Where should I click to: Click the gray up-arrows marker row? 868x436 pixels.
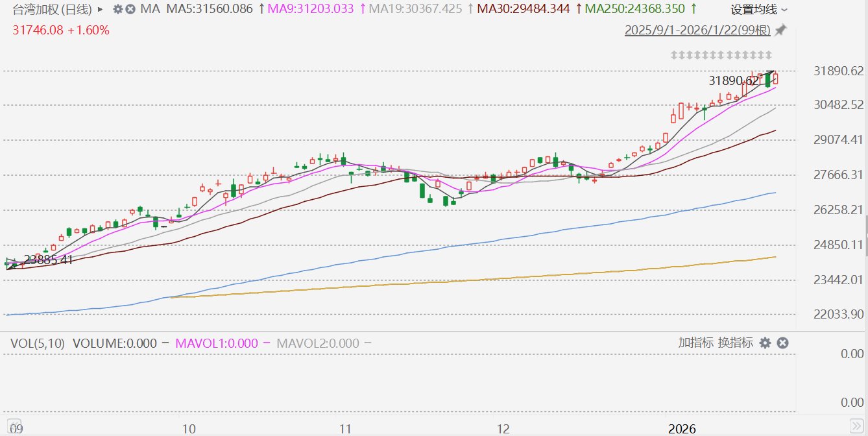[721, 54]
